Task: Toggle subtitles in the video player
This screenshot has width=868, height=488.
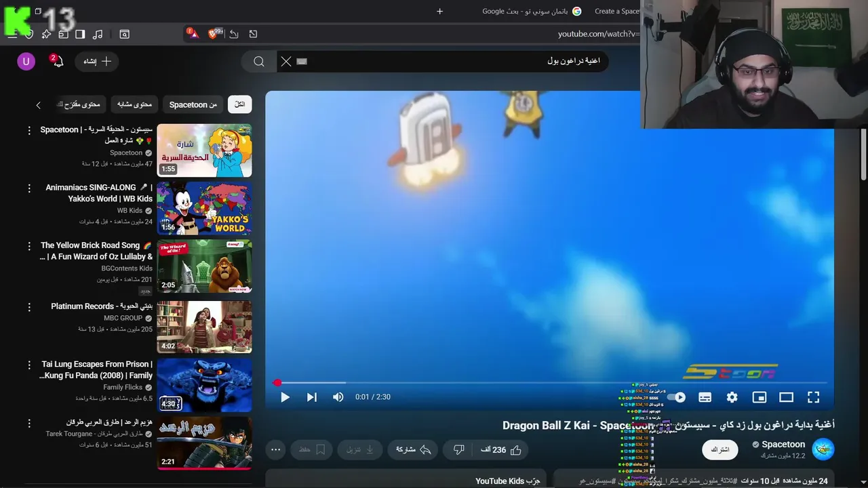Action: 705,397
